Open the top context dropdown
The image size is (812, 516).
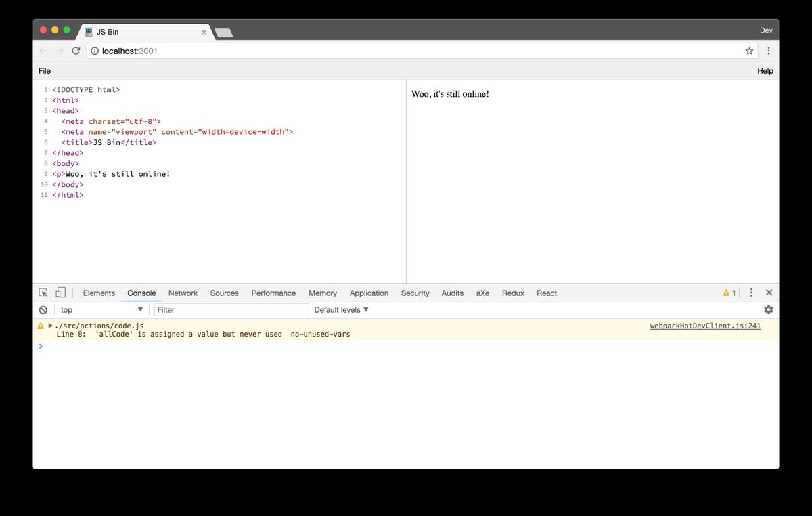pyautogui.click(x=101, y=309)
